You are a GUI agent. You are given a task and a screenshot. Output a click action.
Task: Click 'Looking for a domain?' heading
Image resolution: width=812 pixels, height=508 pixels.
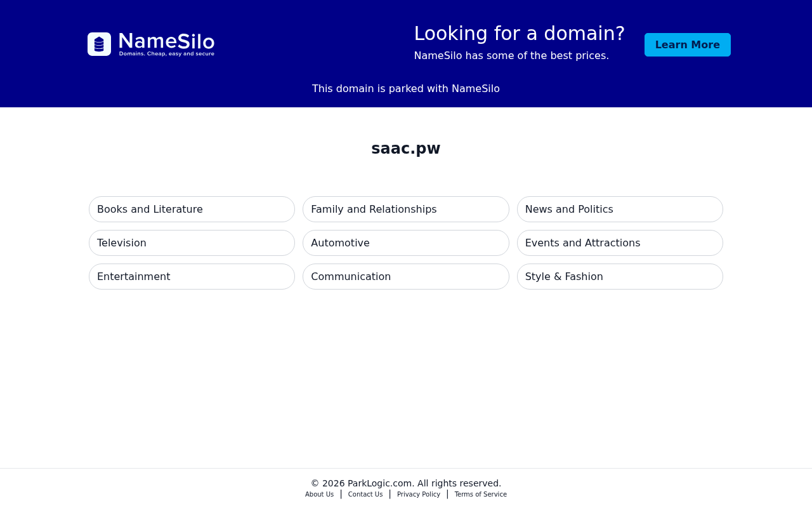coord(520,34)
